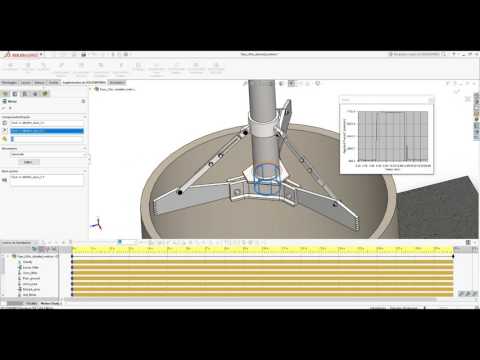Switch to the FeatureManager design tree tab icon
This screenshot has height=360, width=480.
(5, 94)
